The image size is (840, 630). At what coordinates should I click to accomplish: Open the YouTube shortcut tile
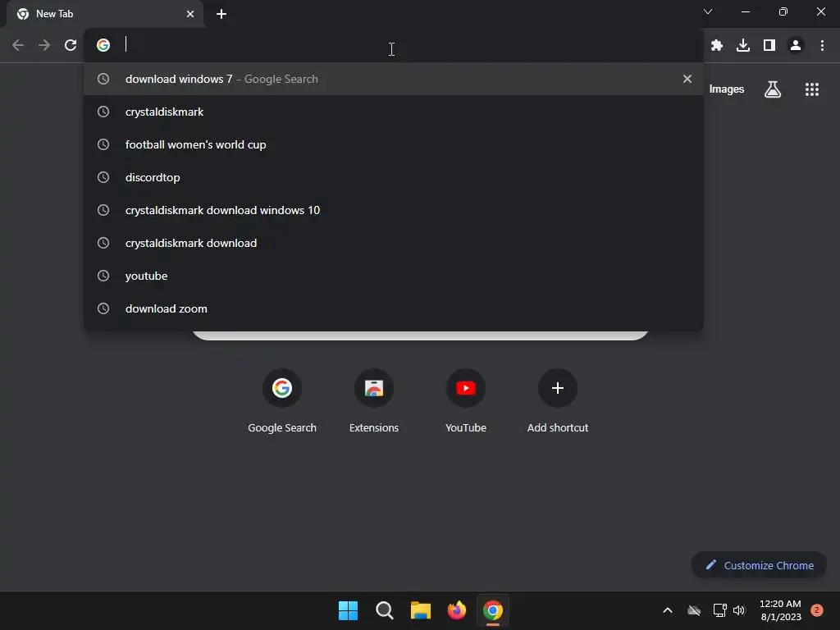point(466,402)
